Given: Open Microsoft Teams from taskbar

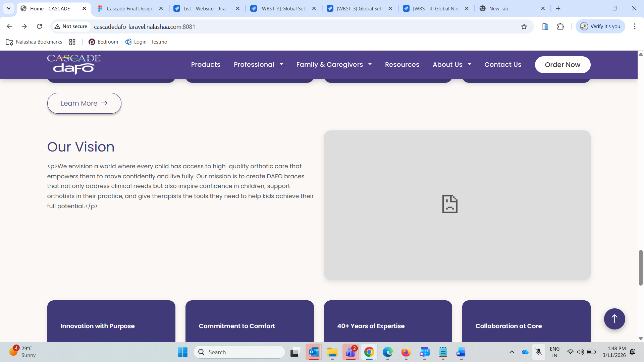Looking at the screenshot, I should (351, 352).
